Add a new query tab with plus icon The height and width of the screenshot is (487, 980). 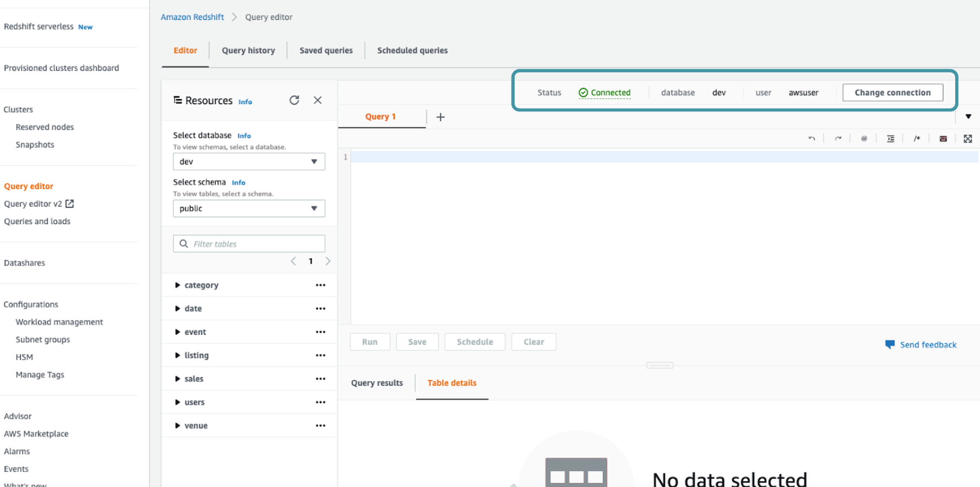[x=440, y=117]
